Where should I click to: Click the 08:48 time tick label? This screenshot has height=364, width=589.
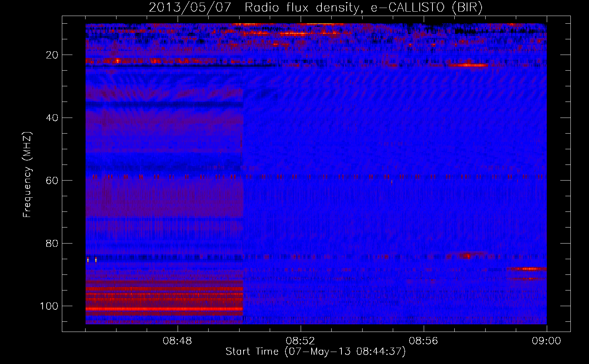click(x=177, y=341)
